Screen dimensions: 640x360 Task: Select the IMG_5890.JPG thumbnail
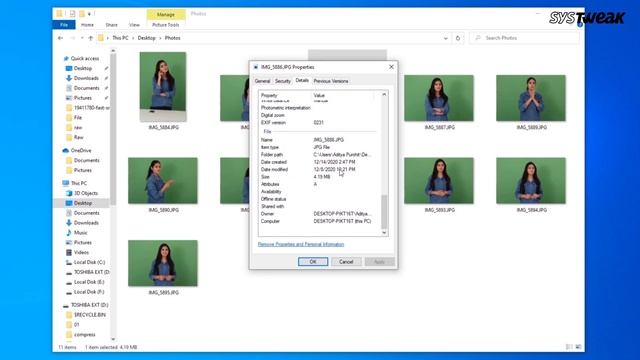coord(163,180)
